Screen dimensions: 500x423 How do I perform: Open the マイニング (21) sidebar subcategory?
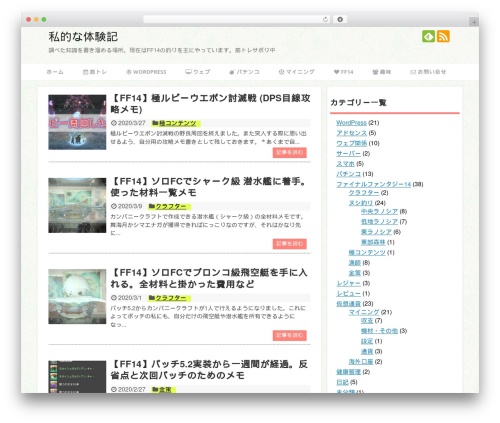[x=364, y=312]
